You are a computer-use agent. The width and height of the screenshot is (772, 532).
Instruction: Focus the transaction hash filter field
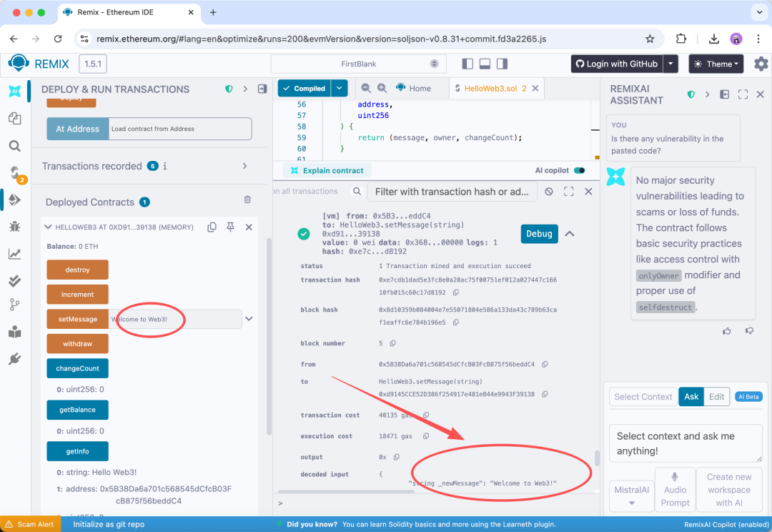[452, 192]
